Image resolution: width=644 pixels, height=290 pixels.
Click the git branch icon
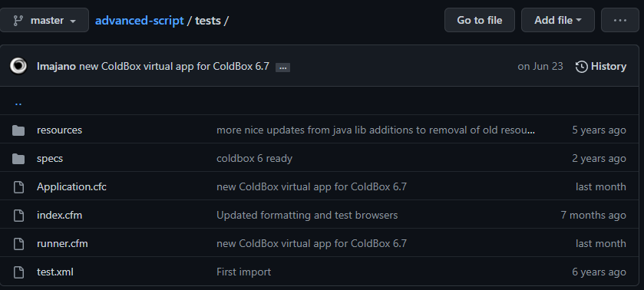tap(18, 21)
